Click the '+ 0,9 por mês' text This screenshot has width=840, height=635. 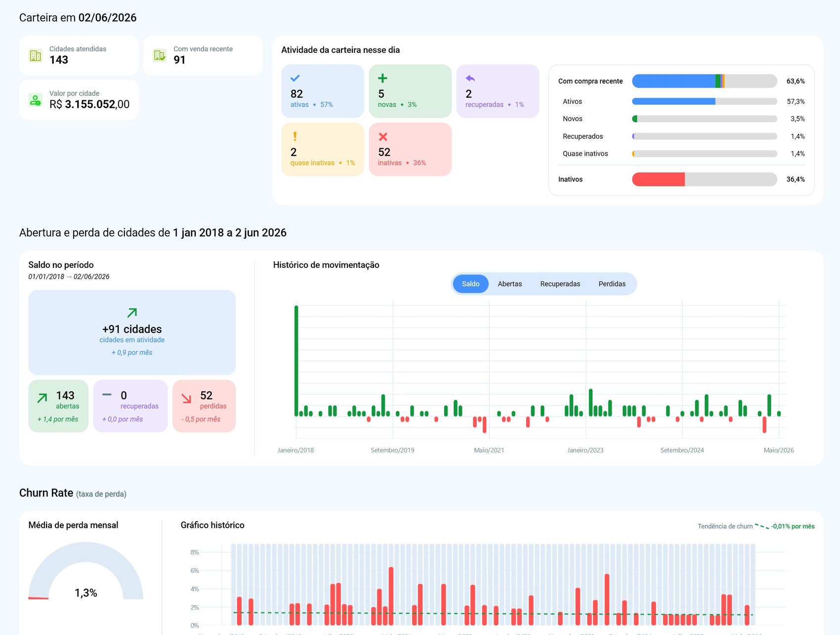click(x=132, y=352)
